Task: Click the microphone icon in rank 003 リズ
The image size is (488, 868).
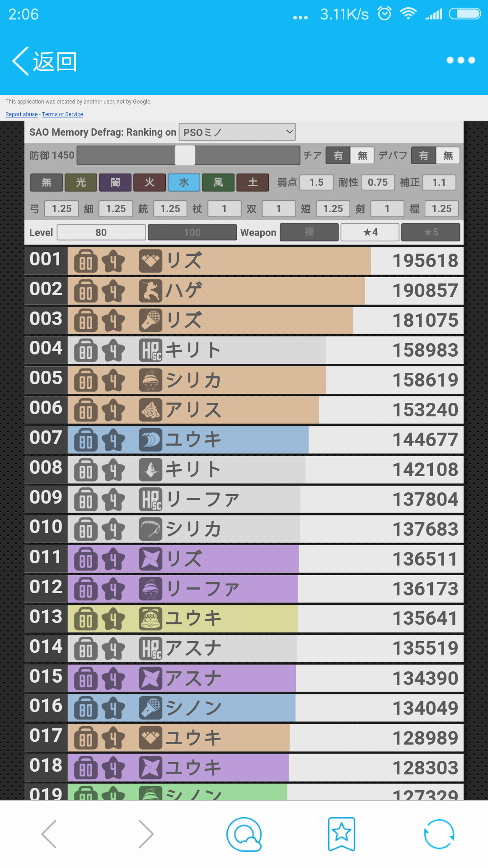Action: coord(150,321)
